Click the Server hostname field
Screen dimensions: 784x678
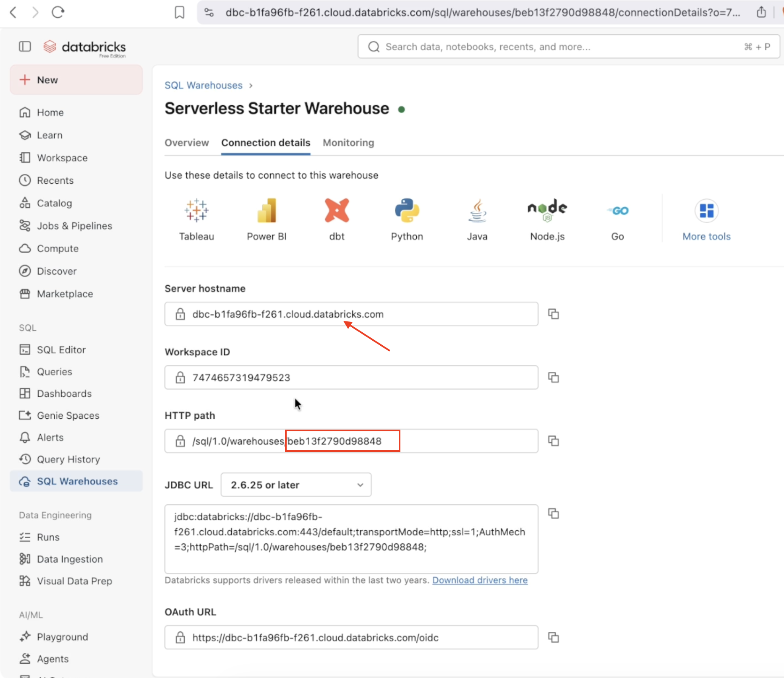pyautogui.click(x=351, y=314)
